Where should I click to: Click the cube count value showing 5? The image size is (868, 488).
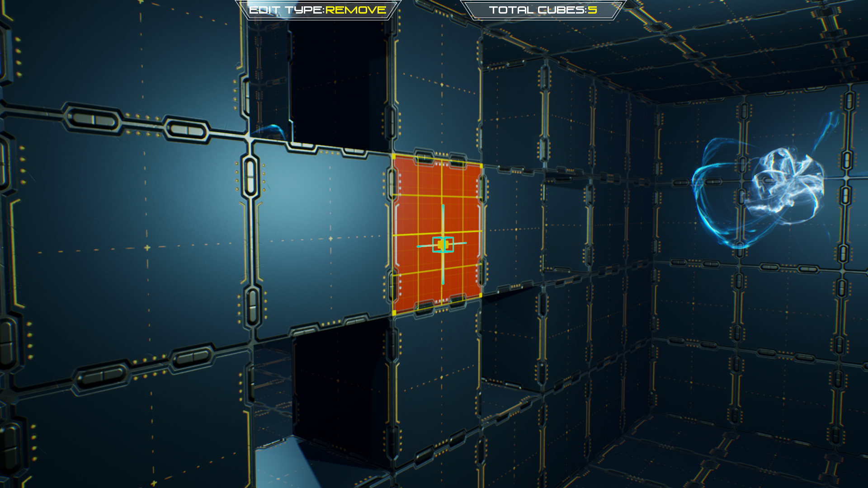pos(592,9)
